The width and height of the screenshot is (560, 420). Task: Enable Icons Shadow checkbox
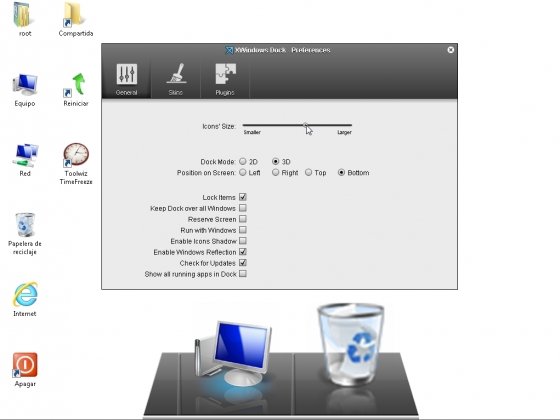pyautogui.click(x=243, y=241)
